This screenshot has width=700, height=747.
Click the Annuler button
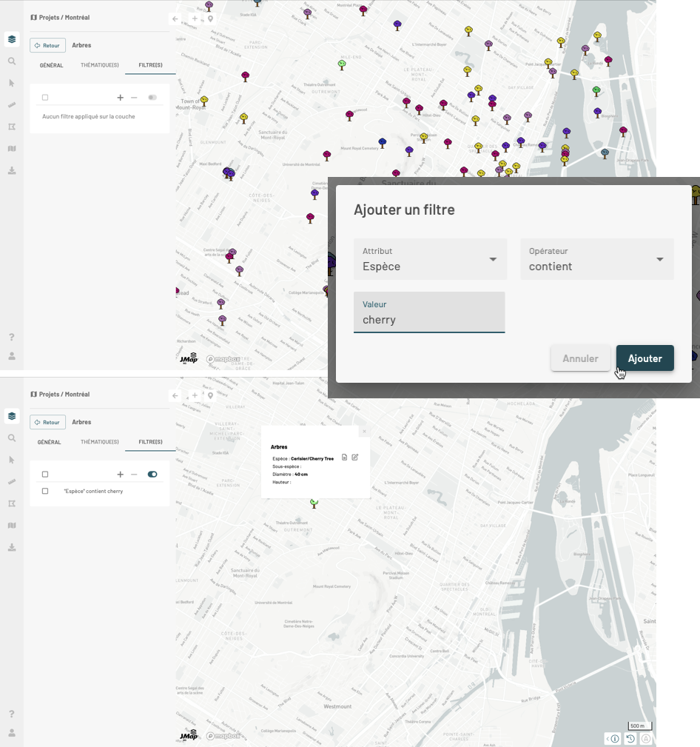(x=580, y=358)
